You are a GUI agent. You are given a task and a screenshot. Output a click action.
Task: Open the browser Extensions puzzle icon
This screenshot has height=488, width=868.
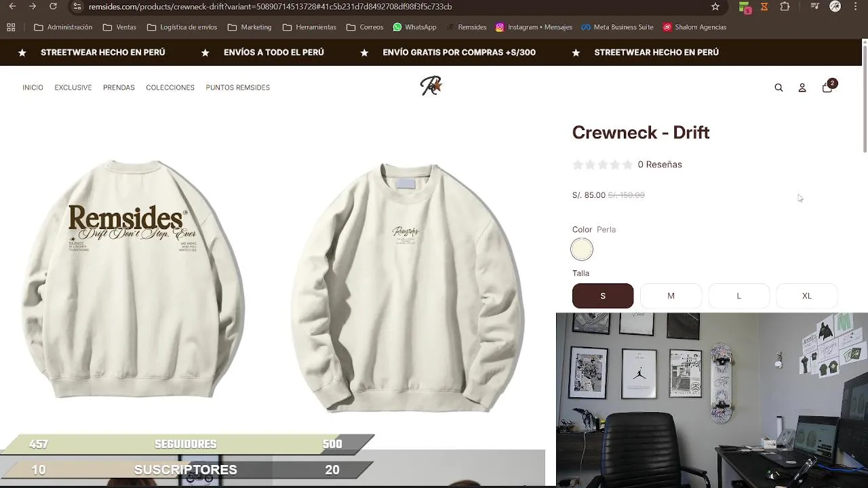[785, 6]
